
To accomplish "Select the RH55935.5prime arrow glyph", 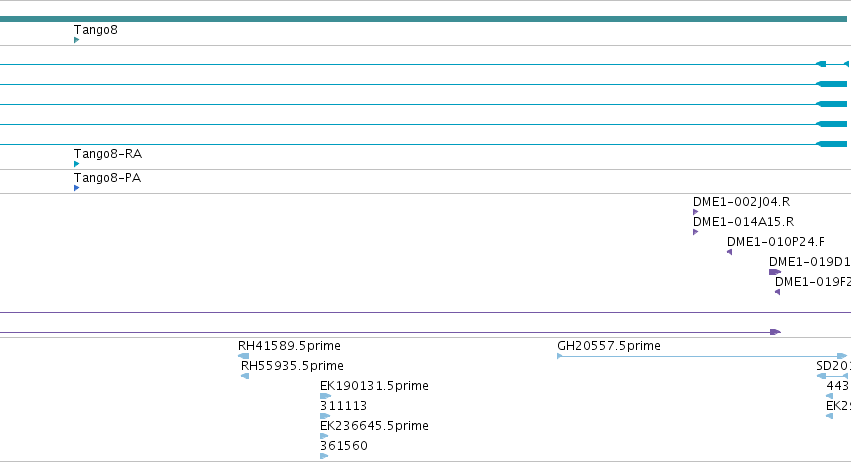I will [245, 376].
